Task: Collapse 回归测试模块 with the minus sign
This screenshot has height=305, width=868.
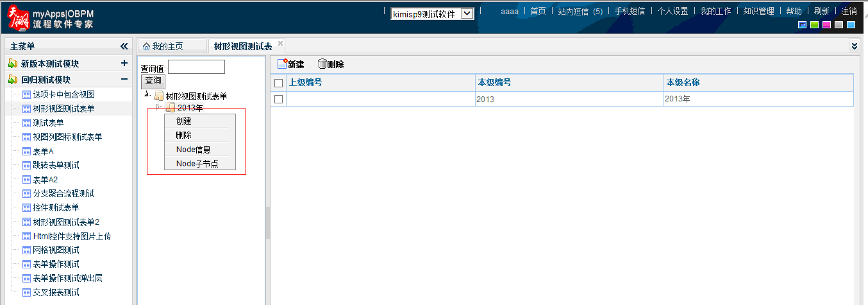Action: tap(124, 80)
